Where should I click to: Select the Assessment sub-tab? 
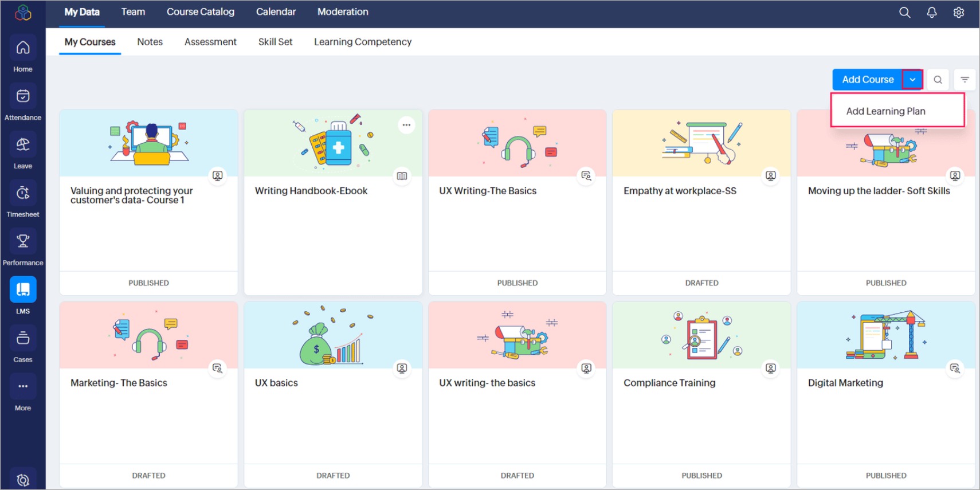[x=210, y=42]
